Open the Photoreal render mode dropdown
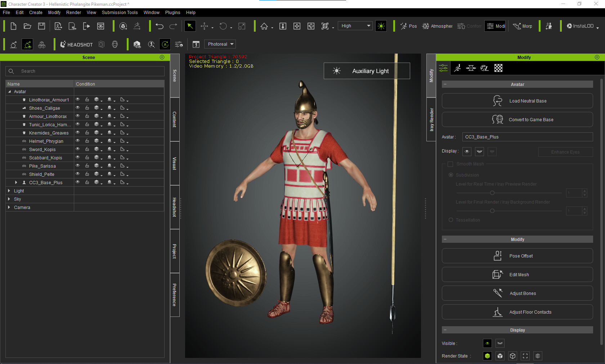The image size is (605, 364). tap(220, 44)
